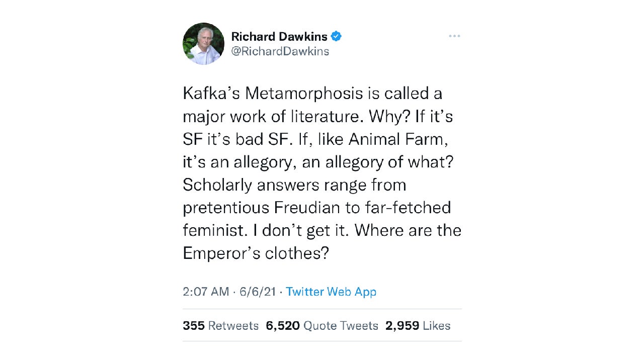Open the Twitter Web App source link

pyautogui.click(x=331, y=292)
